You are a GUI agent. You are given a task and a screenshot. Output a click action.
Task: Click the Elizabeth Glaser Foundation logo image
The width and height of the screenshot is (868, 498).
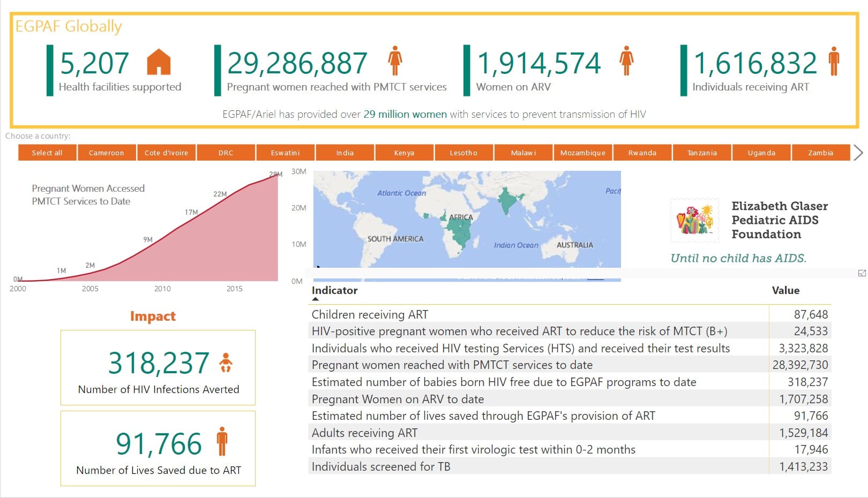click(x=694, y=220)
